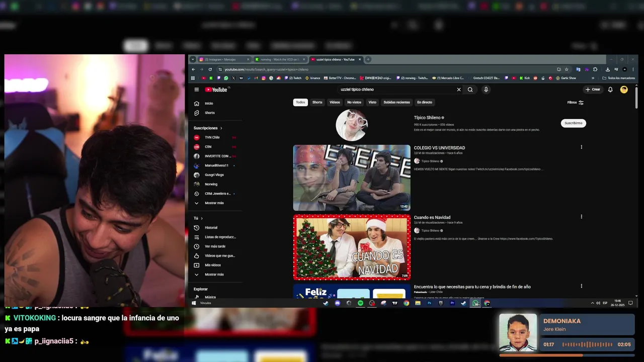644x362 pixels.
Task: Open Gusgri Vlogs subscription channel
Action: pyautogui.click(x=215, y=175)
